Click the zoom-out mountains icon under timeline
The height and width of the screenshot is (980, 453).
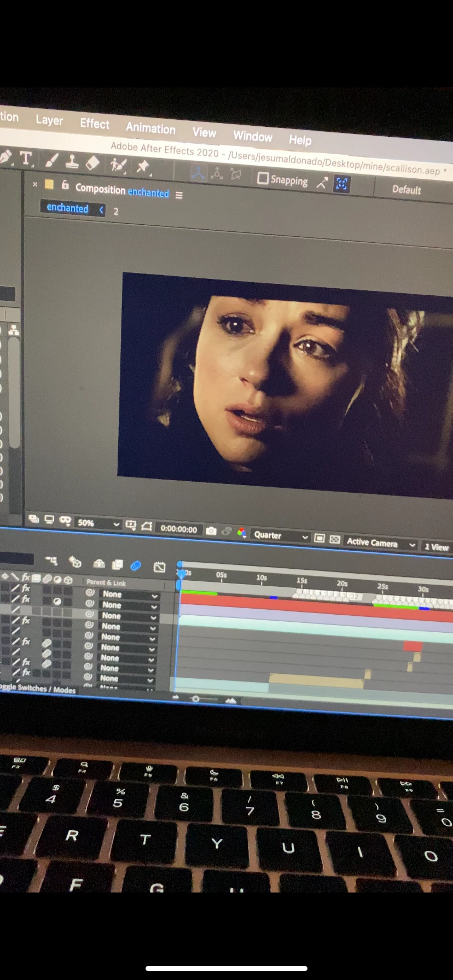[x=176, y=697]
